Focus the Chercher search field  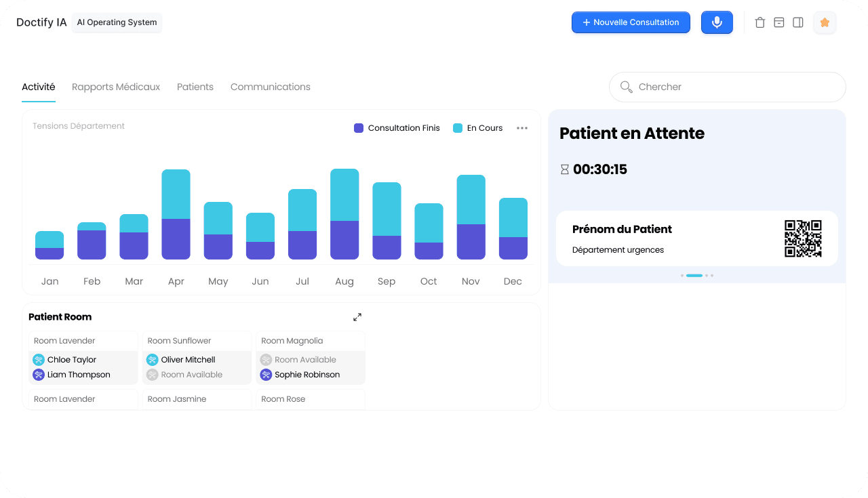(728, 87)
